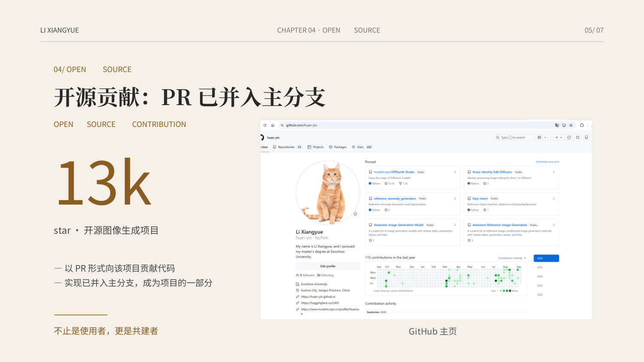Viewport: 644px width, 362px height.
Task: Click the emoji status icon on the avatar
Action: 355,214
